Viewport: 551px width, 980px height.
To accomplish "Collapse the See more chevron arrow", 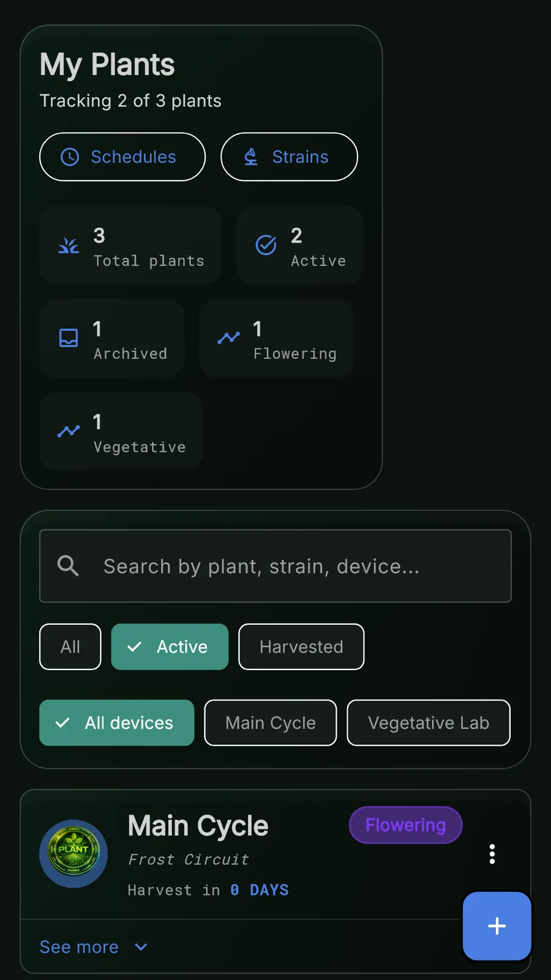I will point(140,947).
